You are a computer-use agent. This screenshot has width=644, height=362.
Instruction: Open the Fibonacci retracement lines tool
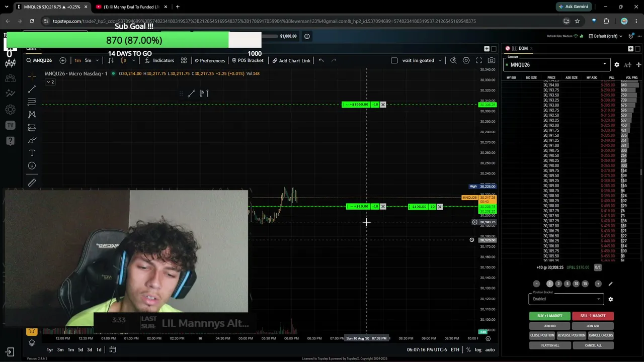[32, 102]
